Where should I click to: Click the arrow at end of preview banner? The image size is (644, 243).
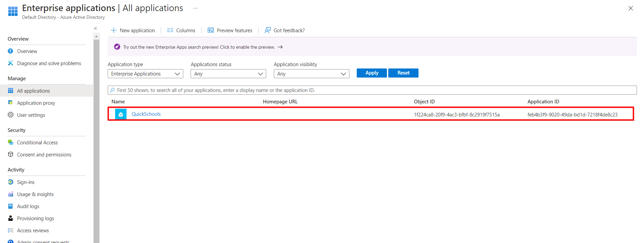[280, 47]
